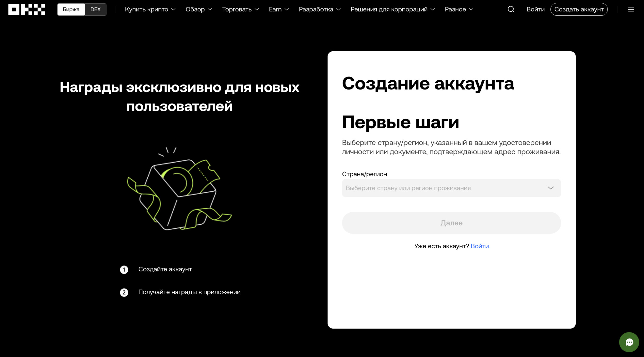Open the Разработка menu
Viewport: 644px width, 357px height.
point(319,10)
